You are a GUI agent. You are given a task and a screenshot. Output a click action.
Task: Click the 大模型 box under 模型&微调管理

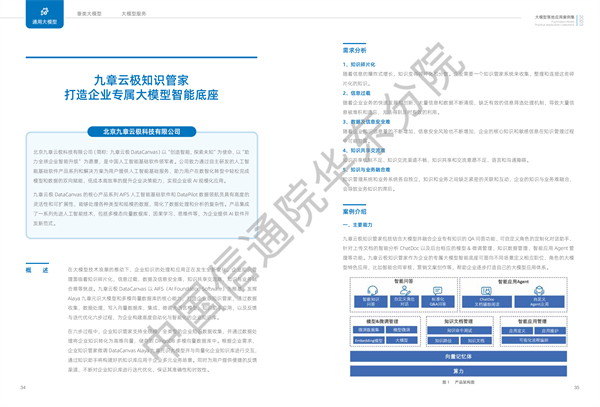tap(401, 340)
